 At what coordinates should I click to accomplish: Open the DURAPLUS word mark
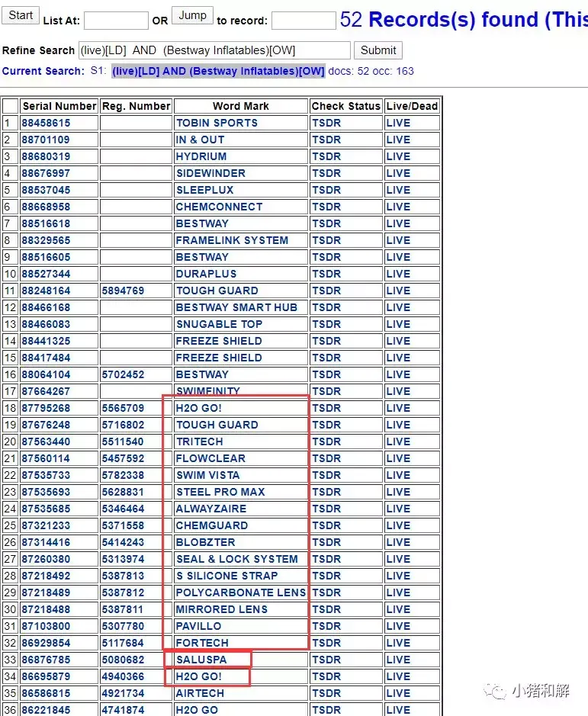(x=206, y=274)
